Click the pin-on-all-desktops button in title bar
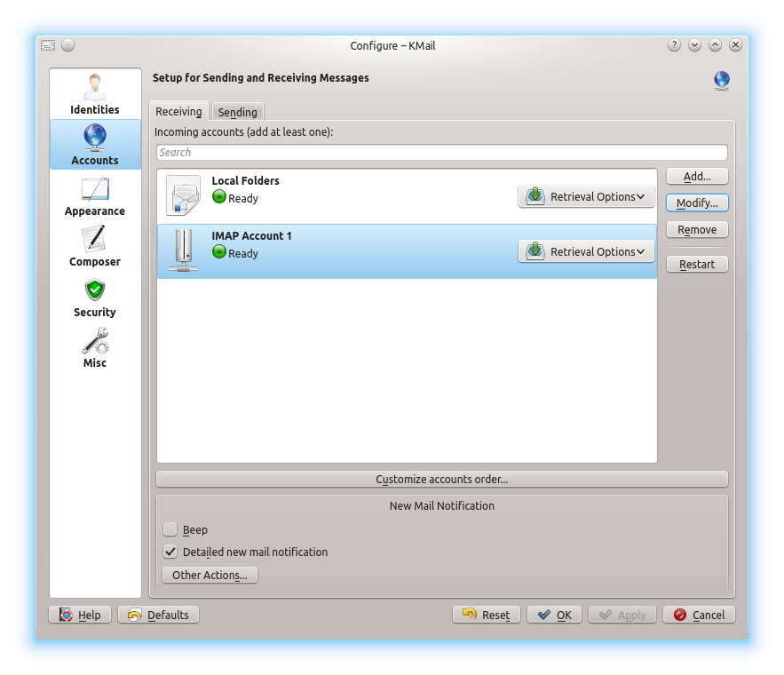 67,45
